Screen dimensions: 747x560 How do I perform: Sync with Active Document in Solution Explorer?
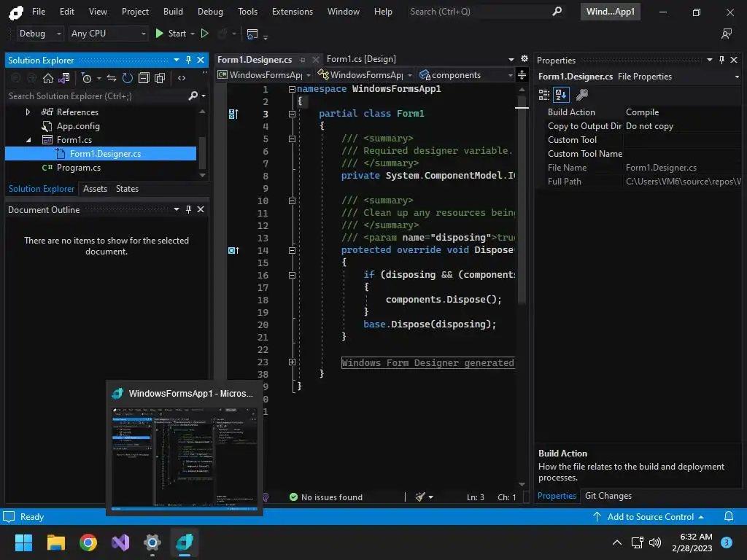(112, 78)
